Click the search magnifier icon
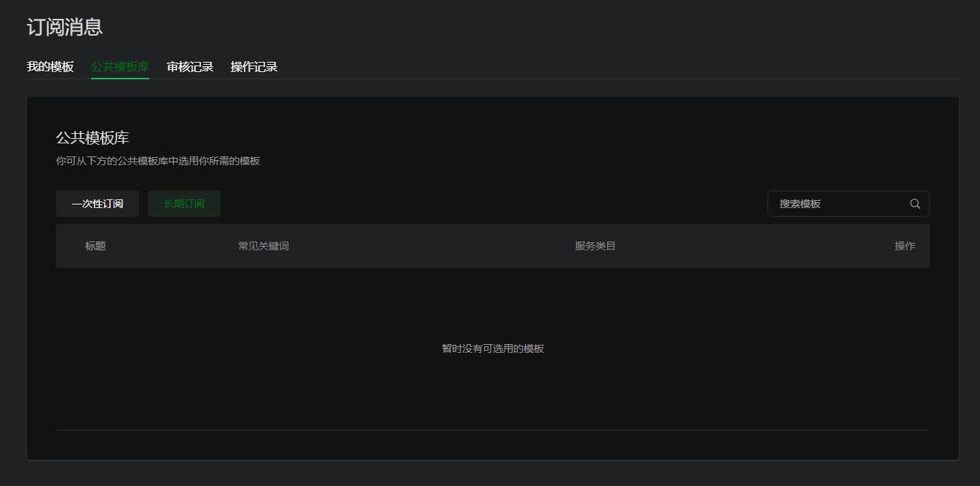This screenshot has height=486, width=980. [915, 204]
